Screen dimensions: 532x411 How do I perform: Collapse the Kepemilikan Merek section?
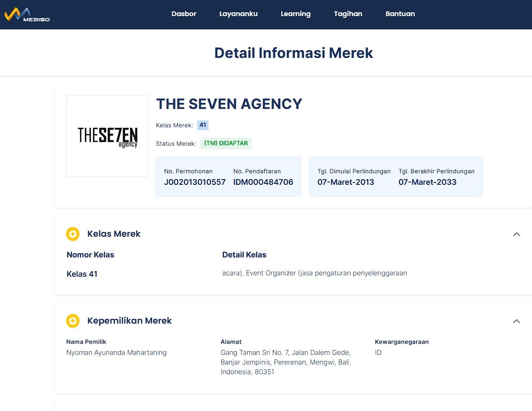coord(516,321)
